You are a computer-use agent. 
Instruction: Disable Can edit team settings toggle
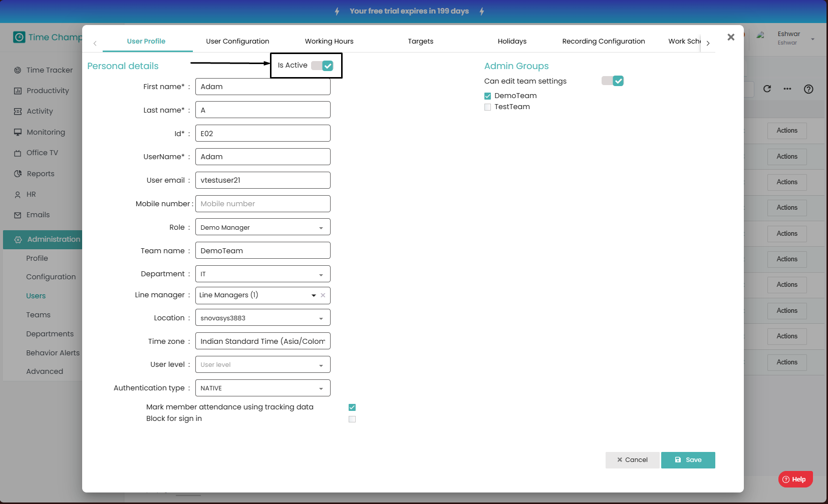click(x=613, y=81)
